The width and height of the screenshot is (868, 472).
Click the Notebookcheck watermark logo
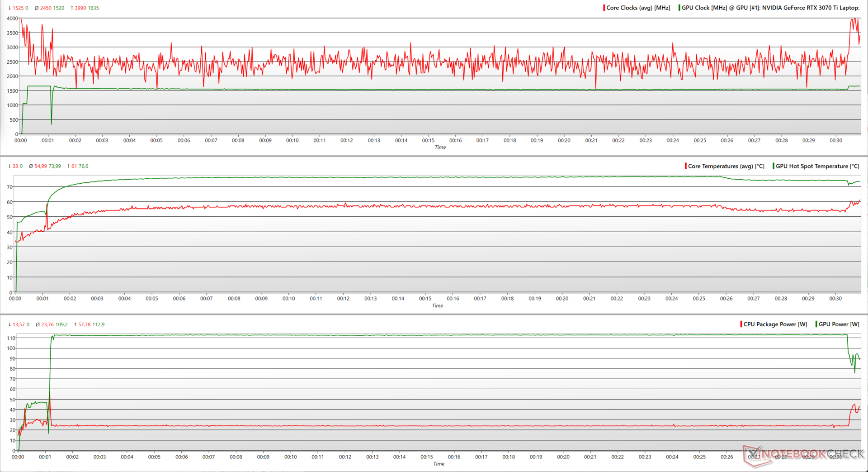tap(805, 454)
